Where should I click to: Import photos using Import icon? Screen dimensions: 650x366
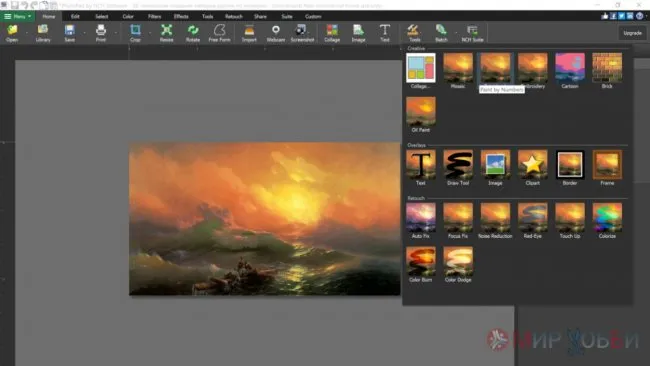coord(249,33)
